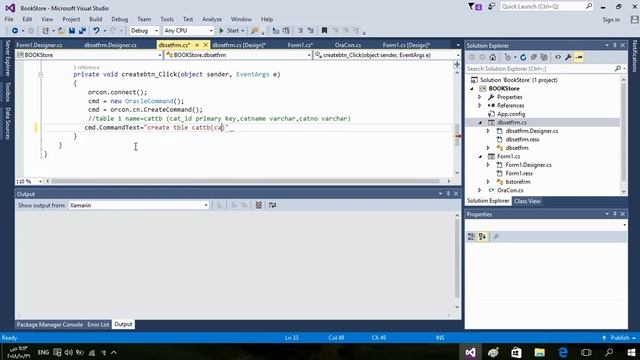This screenshot has width=640, height=360.
Task: Toggle Alphabetical sort in Properties panel
Action: [482, 237]
